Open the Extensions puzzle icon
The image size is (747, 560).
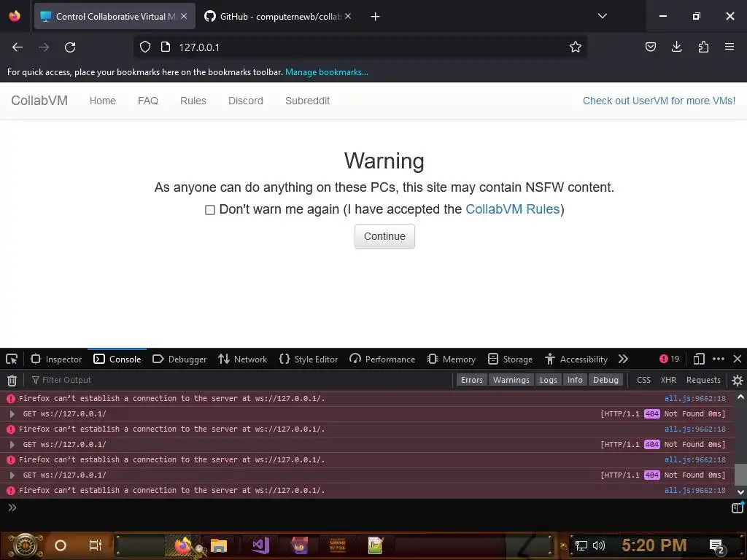703,47
